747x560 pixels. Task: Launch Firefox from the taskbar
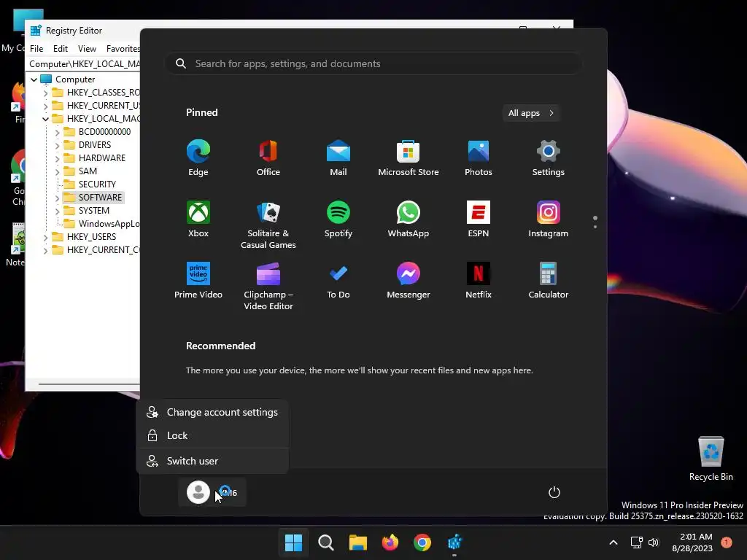[x=390, y=542]
